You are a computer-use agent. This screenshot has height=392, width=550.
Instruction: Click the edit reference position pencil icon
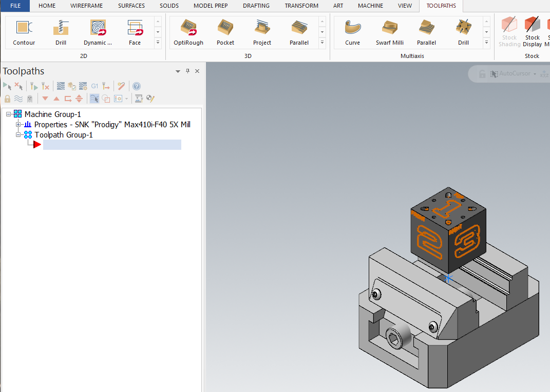(x=150, y=99)
